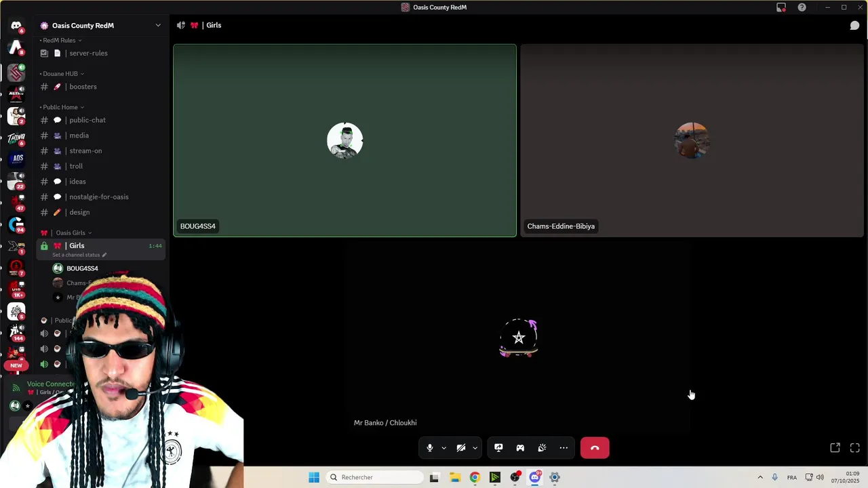Screen dimensions: 868x488
Task: Switch to the Discord taskbar icon
Action: click(535, 477)
